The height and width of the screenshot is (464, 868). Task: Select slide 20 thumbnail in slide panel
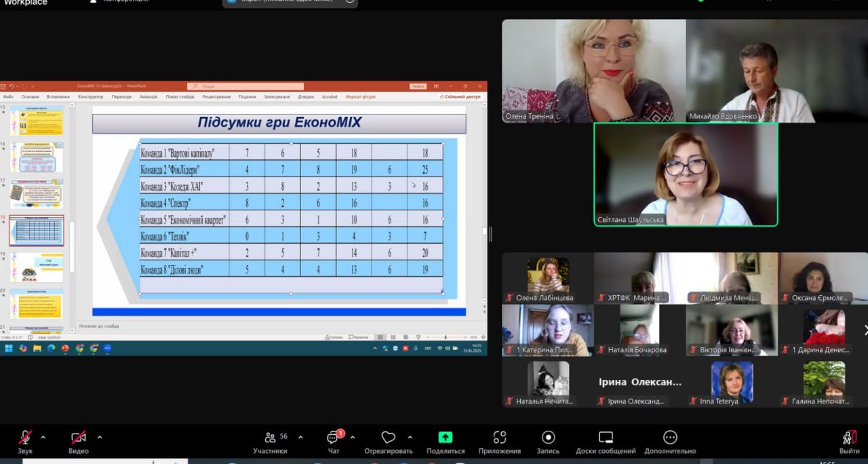coord(37,304)
